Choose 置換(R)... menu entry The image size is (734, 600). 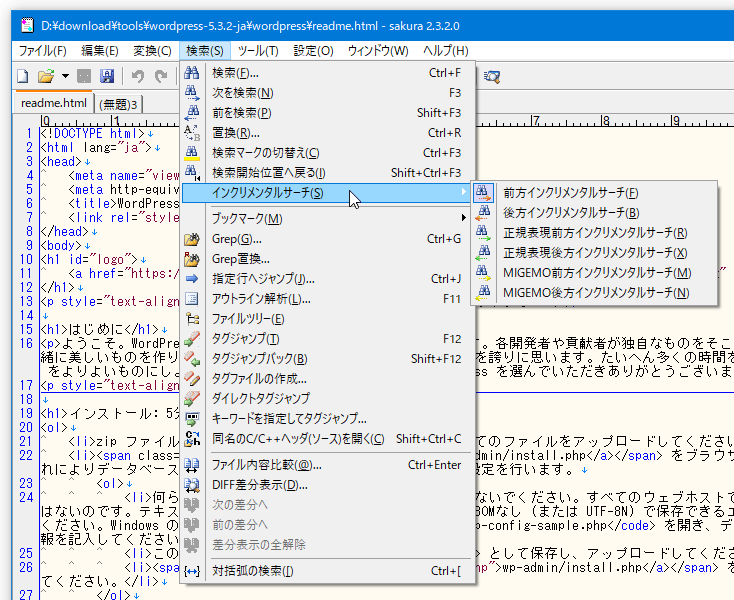(x=326, y=133)
